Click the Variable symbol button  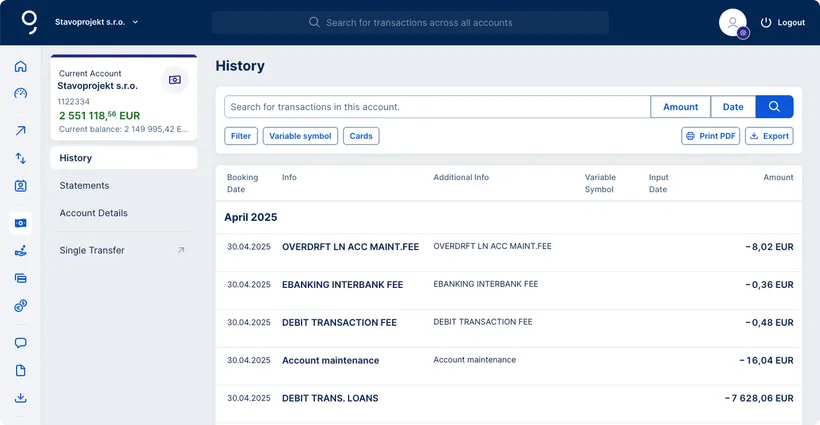[300, 136]
